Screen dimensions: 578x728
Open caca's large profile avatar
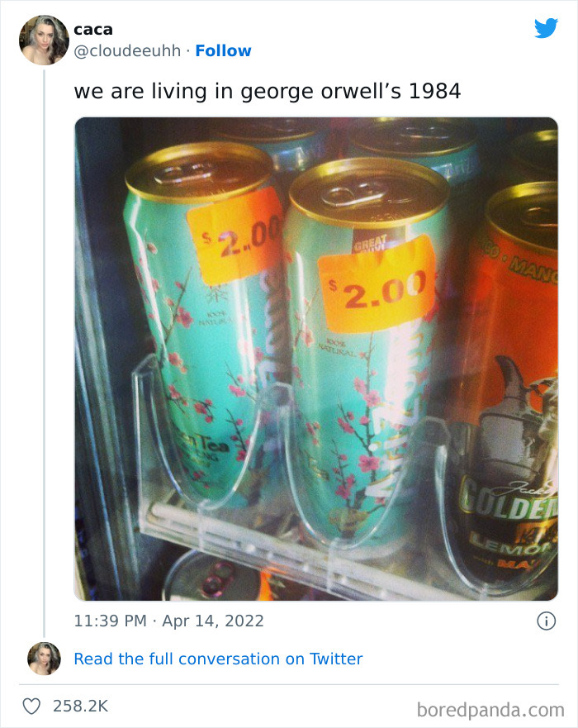[44, 40]
